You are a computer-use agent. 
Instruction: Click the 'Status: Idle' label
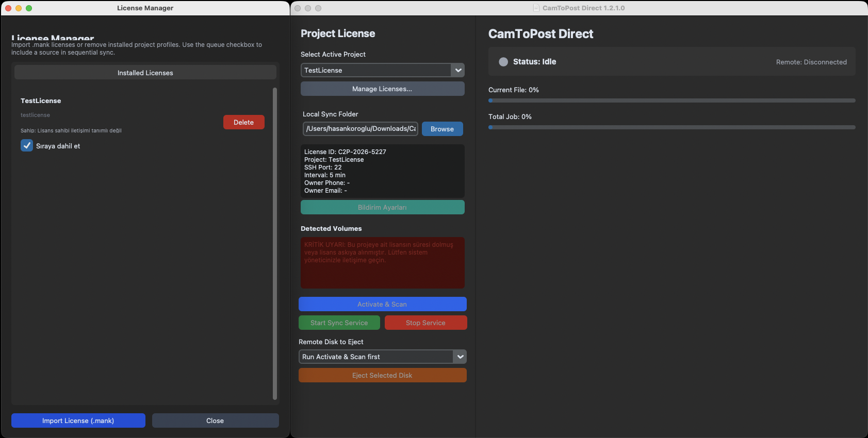coord(535,62)
